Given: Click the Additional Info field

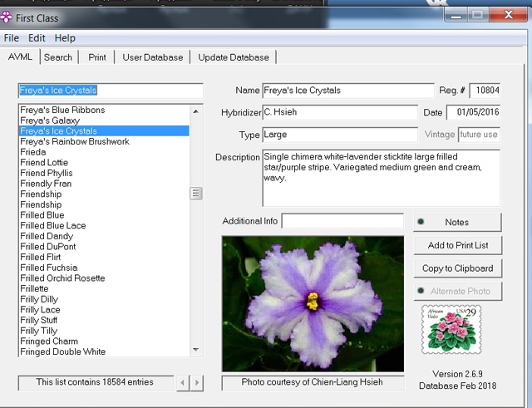Looking at the screenshot, I should (342, 221).
